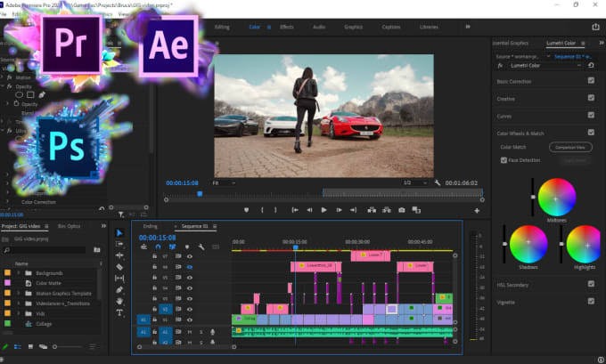Click Quick Export icon at top right
606x364 pixels.
tap(595, 27)
